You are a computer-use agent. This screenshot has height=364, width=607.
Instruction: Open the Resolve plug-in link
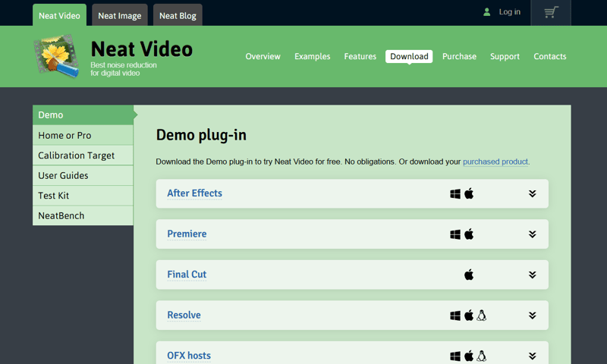point(184,315)
